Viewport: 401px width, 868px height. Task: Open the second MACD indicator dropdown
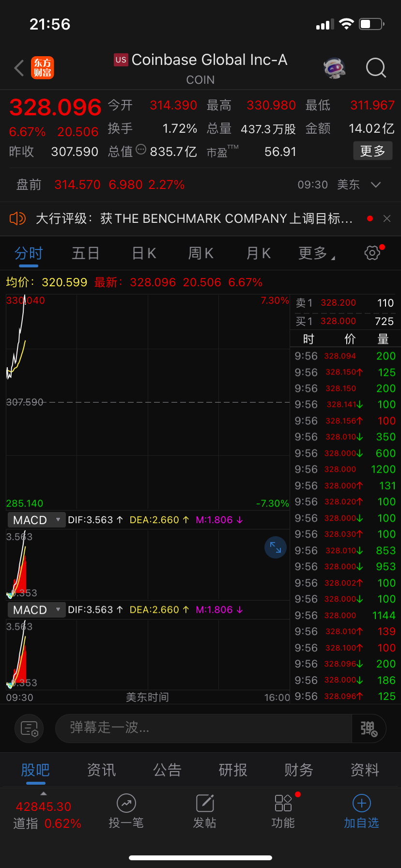[x=36, y=610]
